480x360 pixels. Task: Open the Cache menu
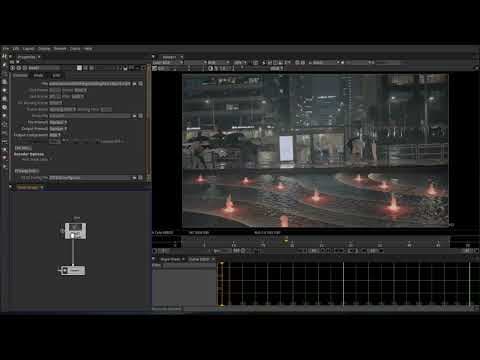tap(75, 49)
